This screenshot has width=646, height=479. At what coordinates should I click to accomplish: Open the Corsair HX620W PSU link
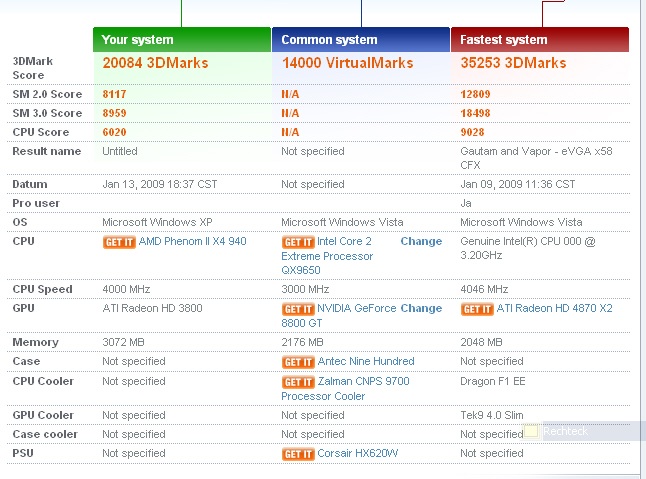(358, 453)
